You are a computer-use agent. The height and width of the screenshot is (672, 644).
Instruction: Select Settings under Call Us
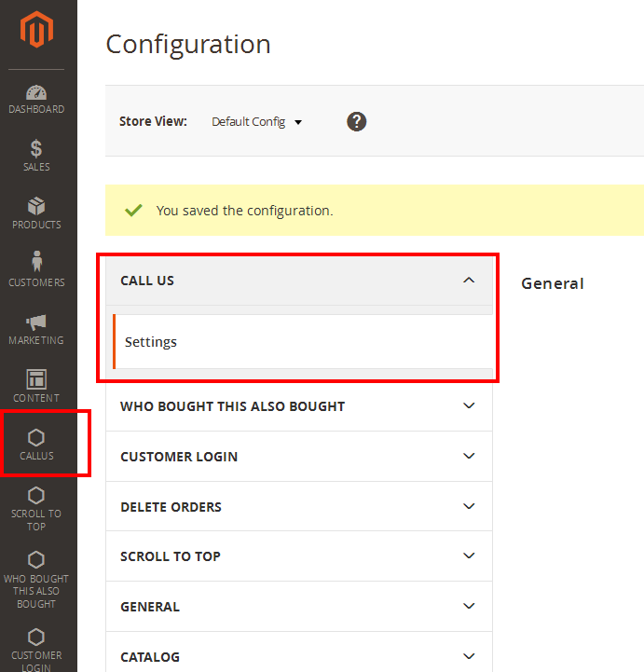[151, 342]
